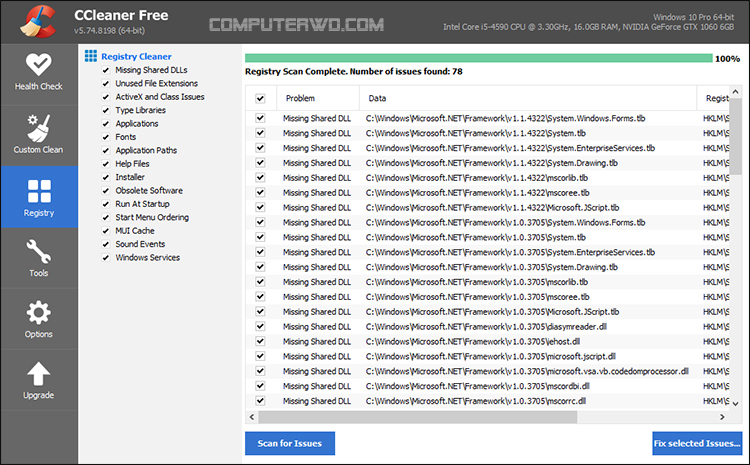Select row with v1.1.4322\System.tlb
Viewport: 750px width, 465px height.
[x=487, y=133]
